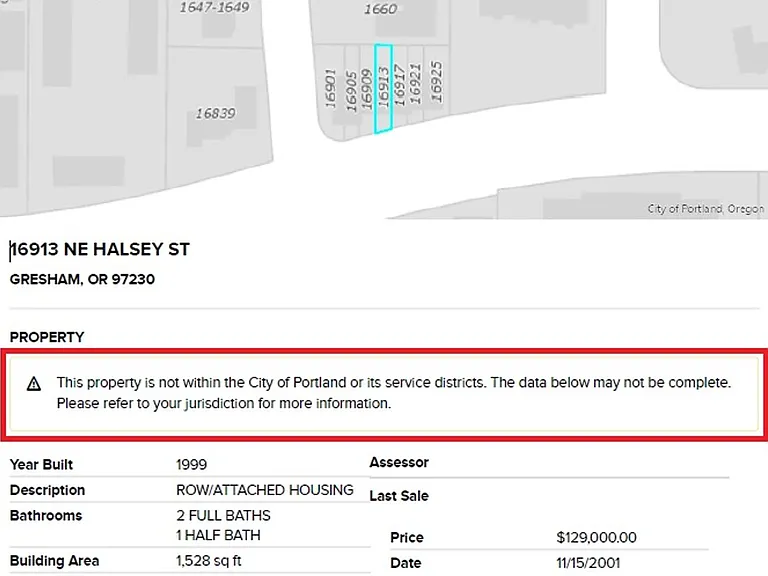Click the warning triangle icon
The width and height of the screenshot is (768, 576).
coord(34,384)
